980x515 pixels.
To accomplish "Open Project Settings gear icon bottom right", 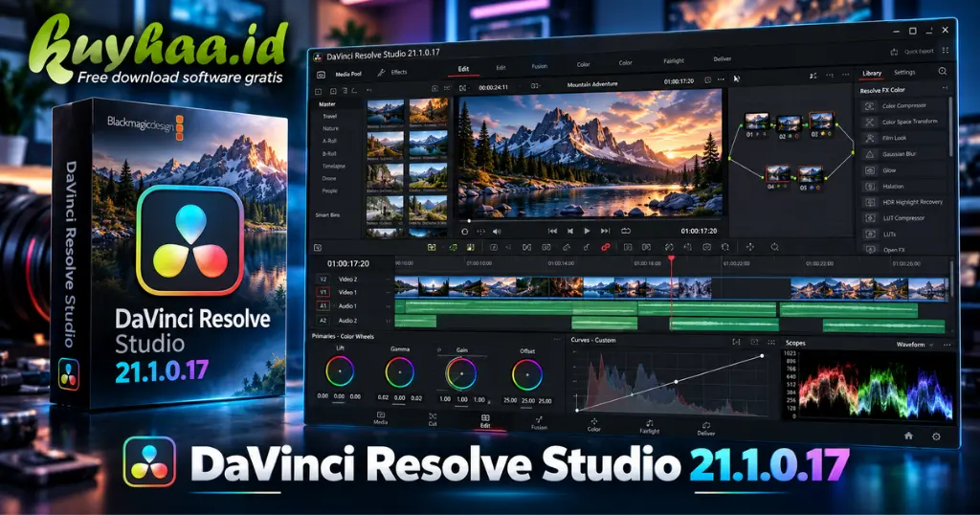I will pyautogui.click(x=936, y=437).
